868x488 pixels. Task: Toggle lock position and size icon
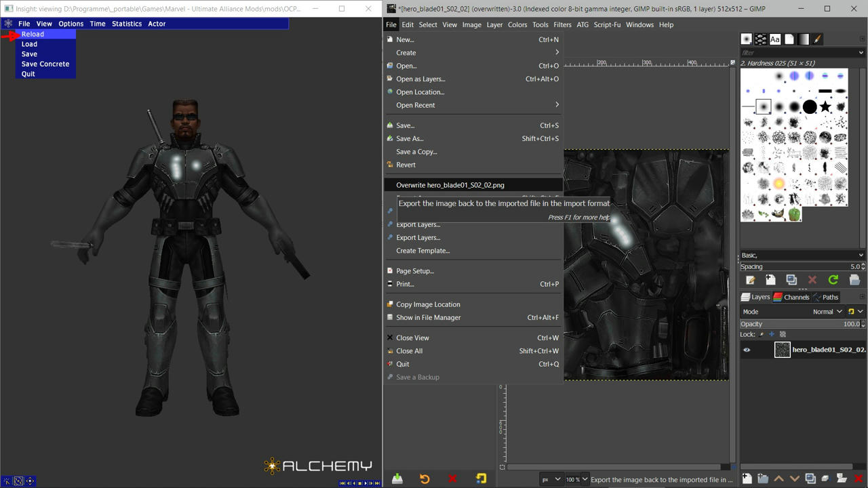coord(772,334)
